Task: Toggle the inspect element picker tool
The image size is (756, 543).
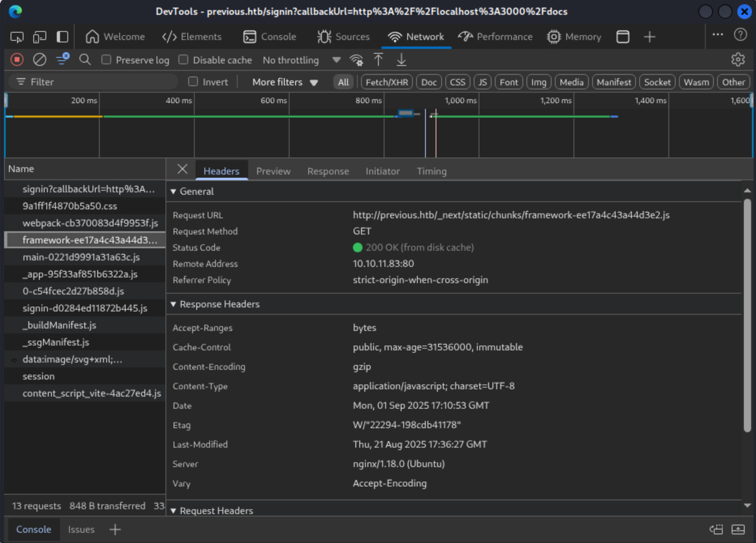Action: 17,37
